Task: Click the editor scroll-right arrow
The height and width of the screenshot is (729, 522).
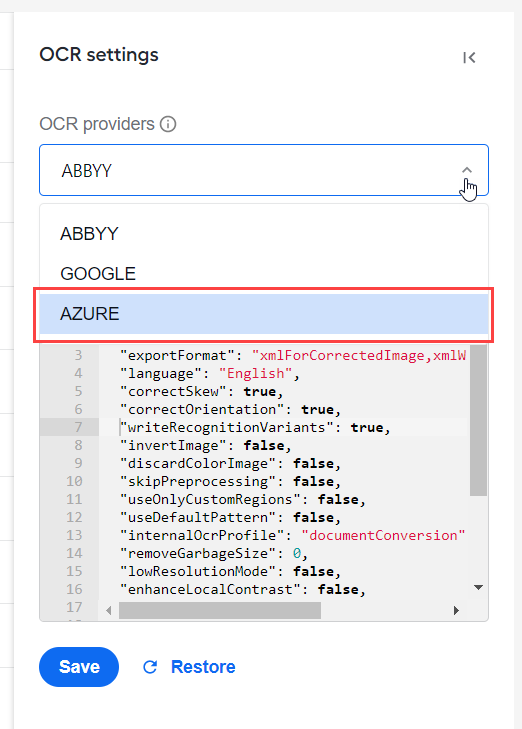Action: pos(456,610)
